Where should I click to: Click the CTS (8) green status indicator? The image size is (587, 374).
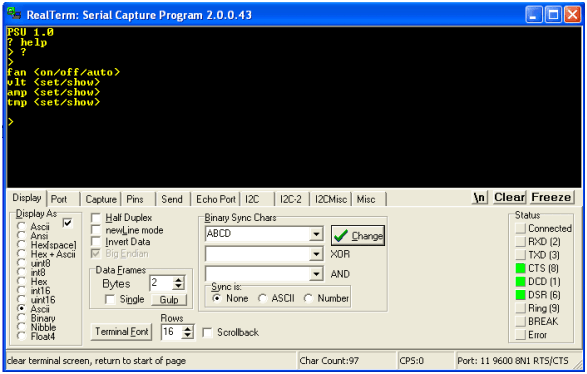(x=520, y=268)
